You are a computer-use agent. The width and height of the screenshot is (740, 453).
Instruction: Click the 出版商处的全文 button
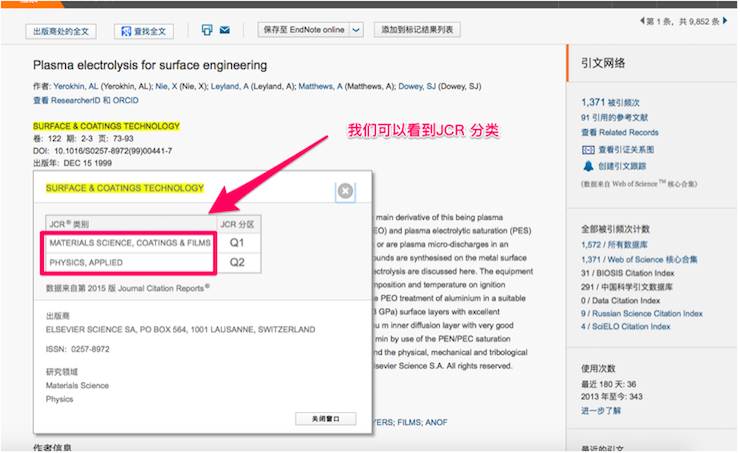(x=62, y=31)
